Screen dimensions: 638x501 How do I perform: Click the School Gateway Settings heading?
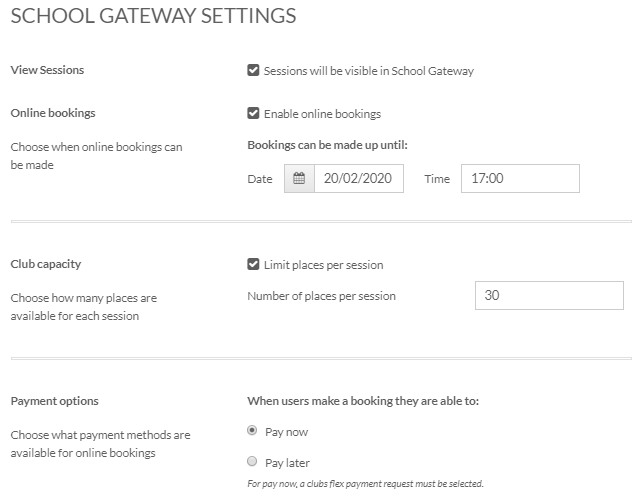point(153,16)
